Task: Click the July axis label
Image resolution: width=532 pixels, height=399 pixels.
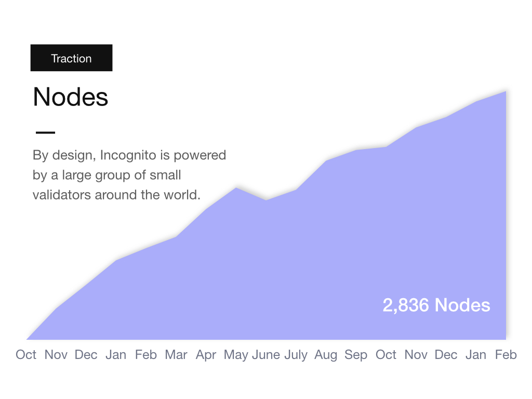Action: [x=296, y=355]
